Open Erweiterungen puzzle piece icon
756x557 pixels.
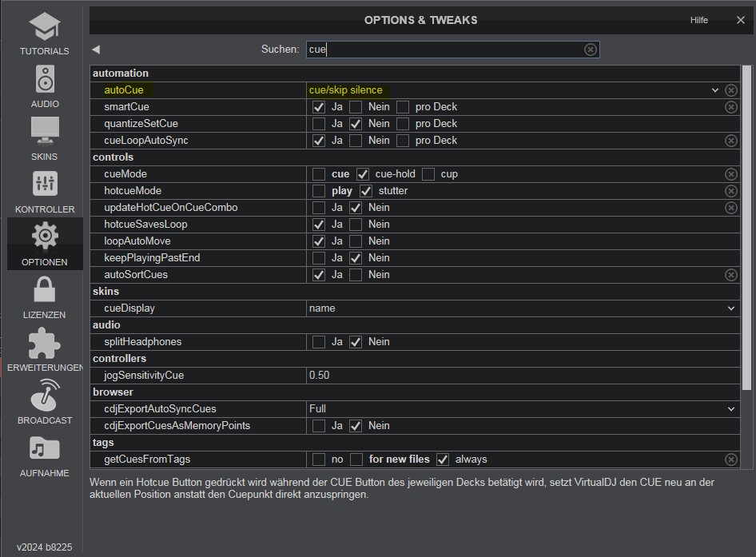pos(45,344)
